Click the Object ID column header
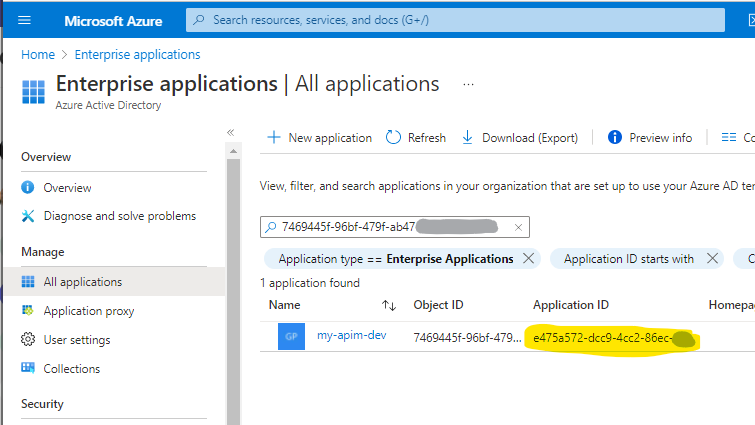755x425 pixels. tap(438, 305)
